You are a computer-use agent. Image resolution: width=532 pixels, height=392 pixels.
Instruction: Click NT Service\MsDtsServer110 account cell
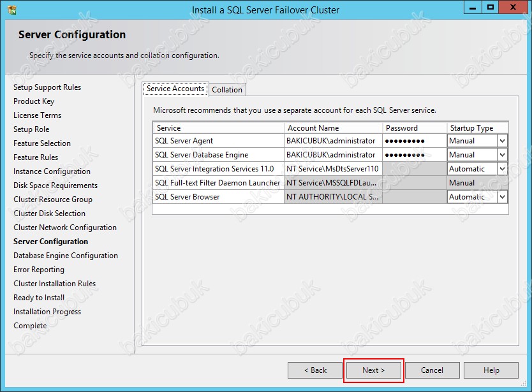tap(333, 168)
